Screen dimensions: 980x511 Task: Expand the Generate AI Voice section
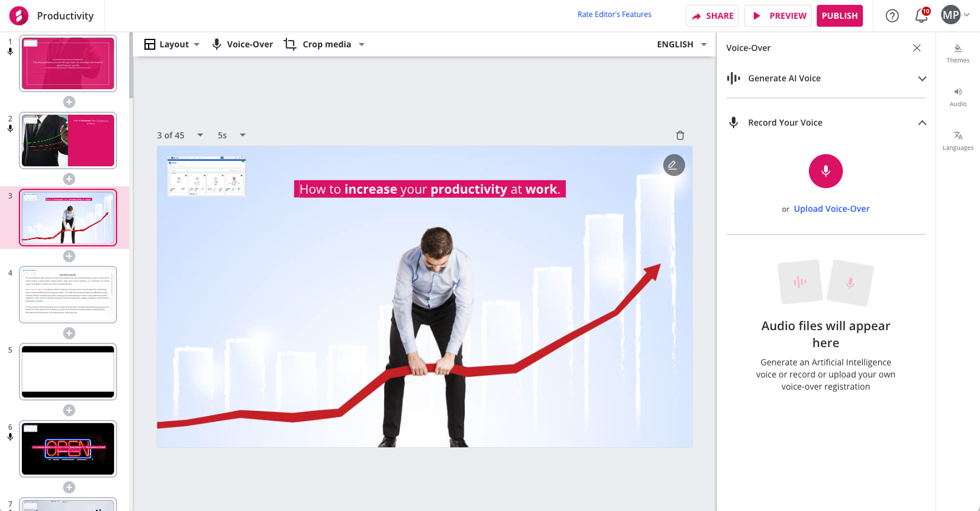tap(922, 78)
